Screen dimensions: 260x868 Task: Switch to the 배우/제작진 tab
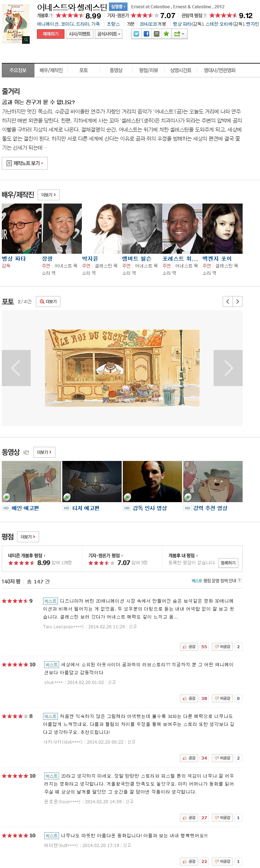[51, 70]
